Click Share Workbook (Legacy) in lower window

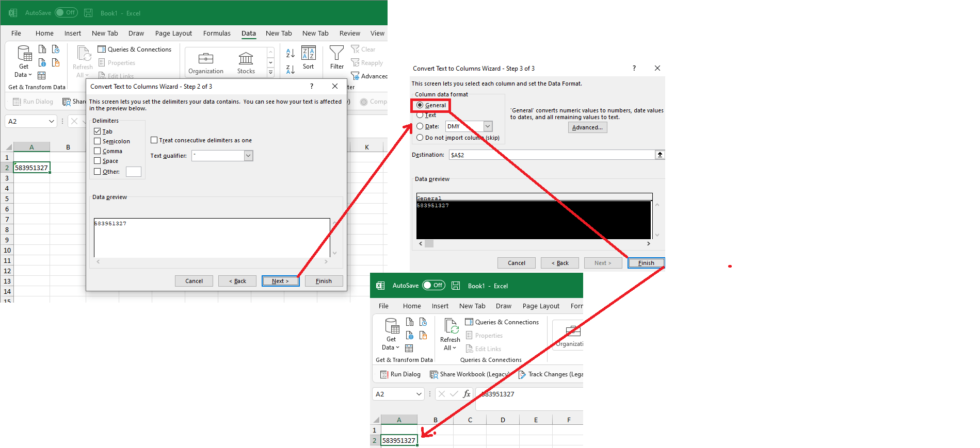pyautogui.click(x=470, y=374)
